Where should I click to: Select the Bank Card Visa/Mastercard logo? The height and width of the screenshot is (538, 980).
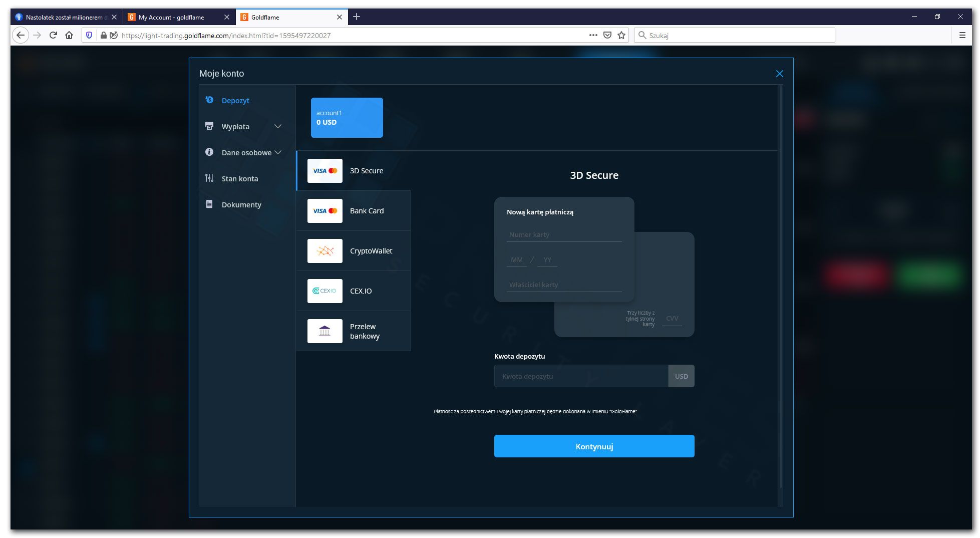point(325,211)
